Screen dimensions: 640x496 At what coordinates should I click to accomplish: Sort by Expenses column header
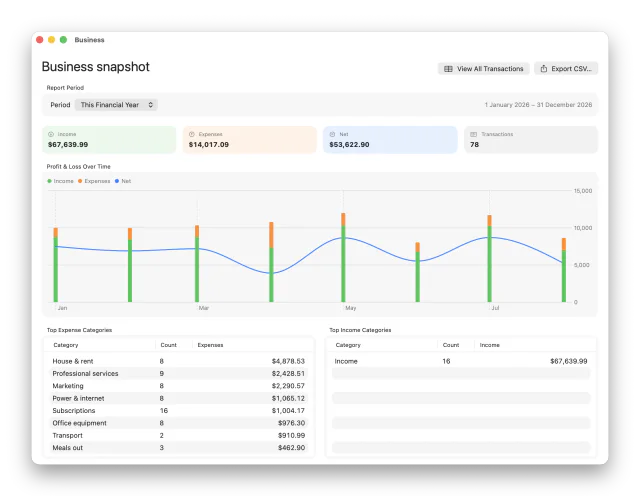(210, 345)
